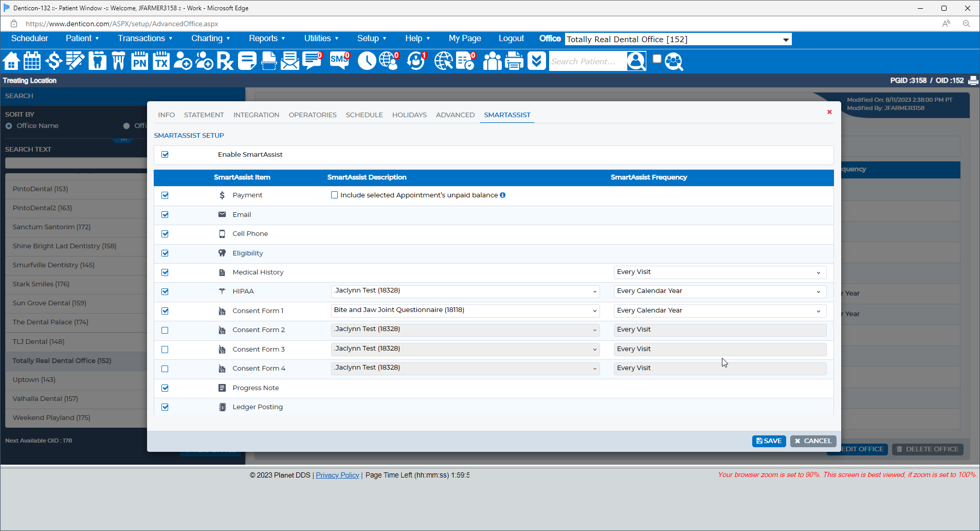Toggle the Eligibility item checkbox
Viewport: 980px width, 531px height.
(165, 253)
